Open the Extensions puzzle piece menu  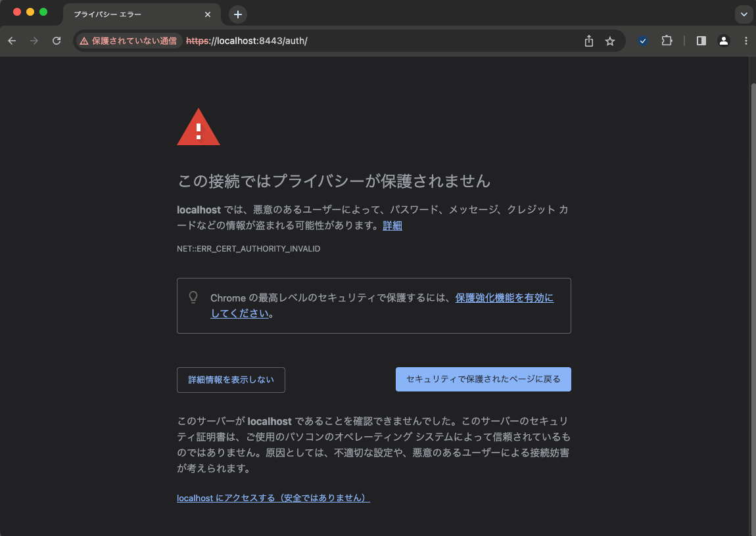667,41
